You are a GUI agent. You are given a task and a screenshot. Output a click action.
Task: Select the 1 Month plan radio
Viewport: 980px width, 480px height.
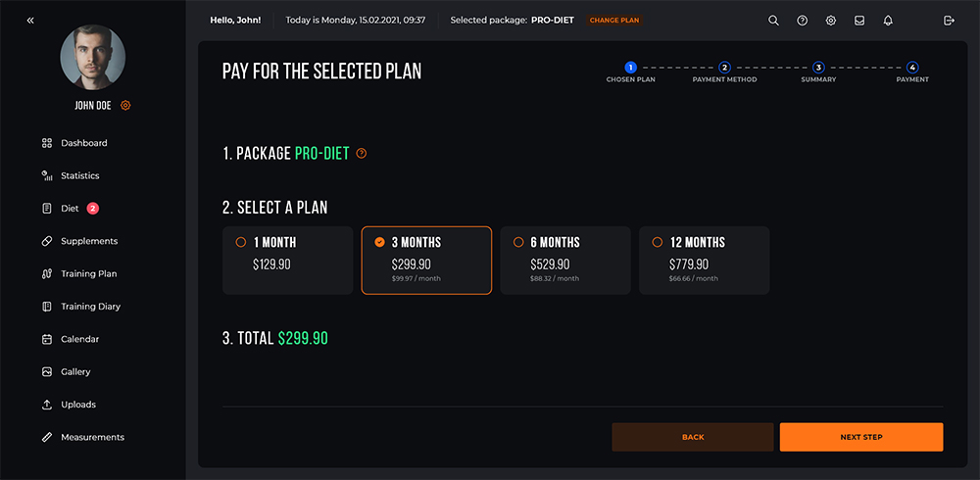coord(241,243)
